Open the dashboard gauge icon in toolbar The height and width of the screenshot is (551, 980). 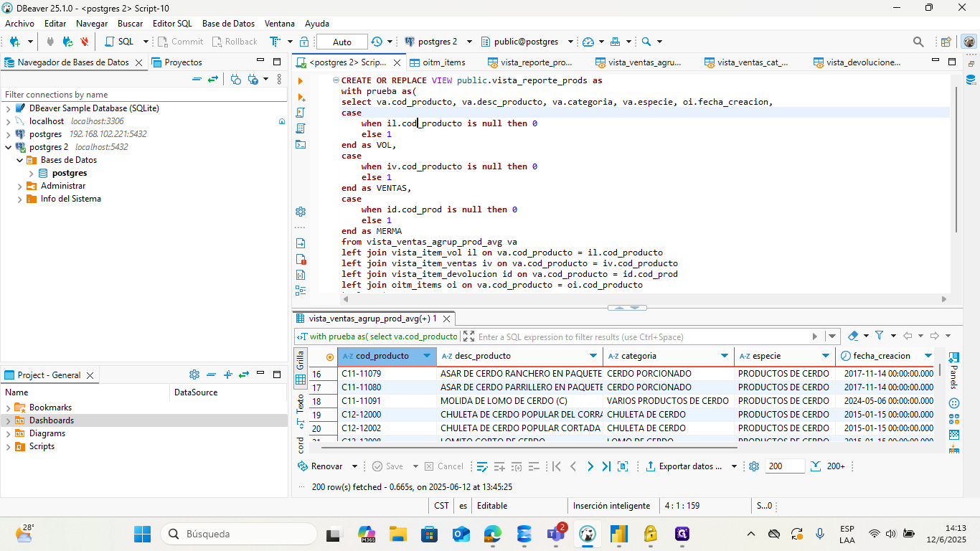(588, 42)
